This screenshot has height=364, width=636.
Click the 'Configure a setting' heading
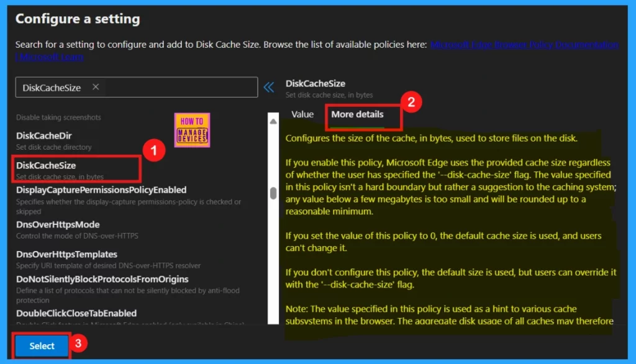(x=78, y=19)
